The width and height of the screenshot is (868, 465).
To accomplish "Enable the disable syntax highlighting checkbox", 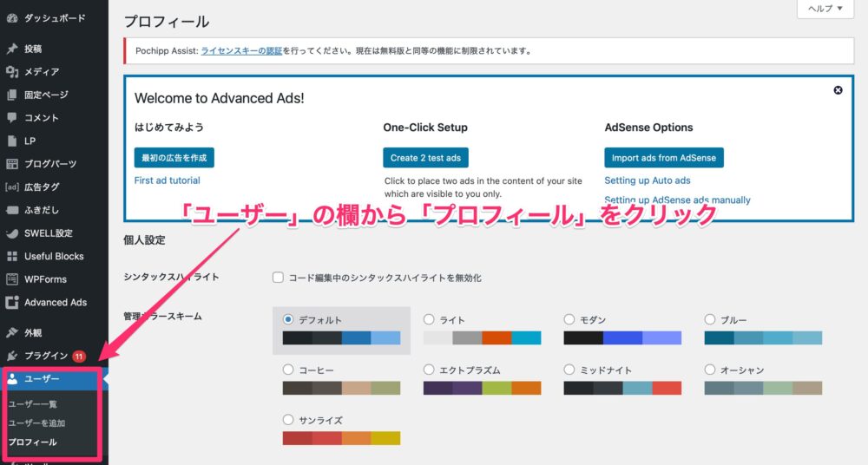I will pos(279,278).
